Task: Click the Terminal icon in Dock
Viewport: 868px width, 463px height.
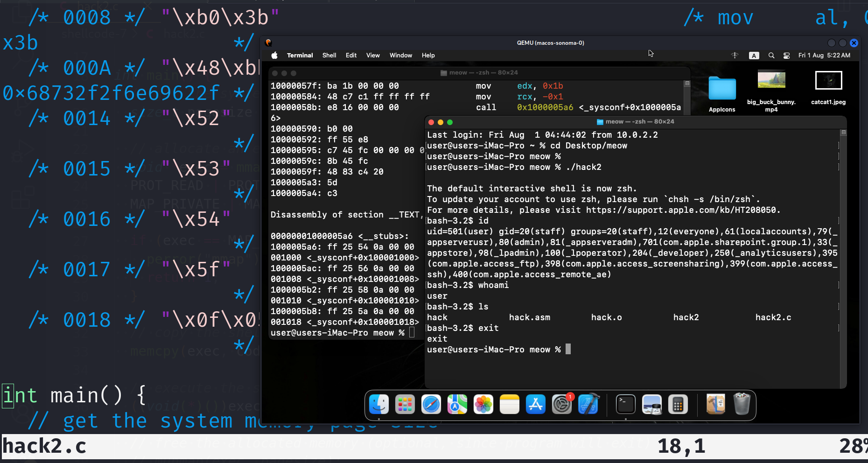Action: (625, 404)
